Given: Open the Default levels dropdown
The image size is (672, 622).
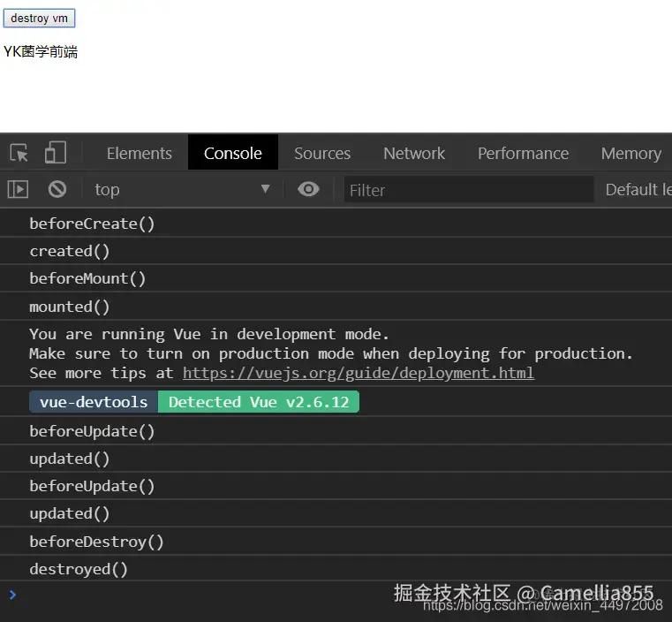Looking at the screenshot, I should tap(638, 189).
